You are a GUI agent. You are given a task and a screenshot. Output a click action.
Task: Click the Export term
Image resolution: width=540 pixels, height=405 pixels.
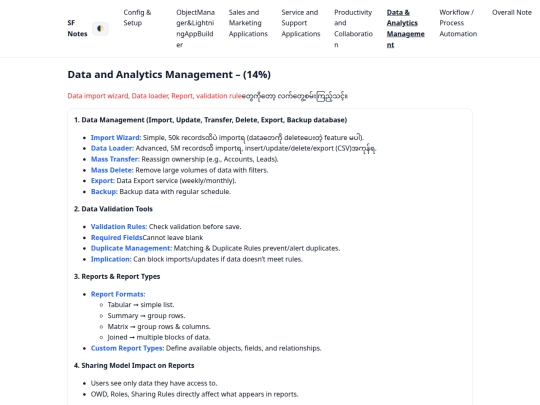[103, 180]
